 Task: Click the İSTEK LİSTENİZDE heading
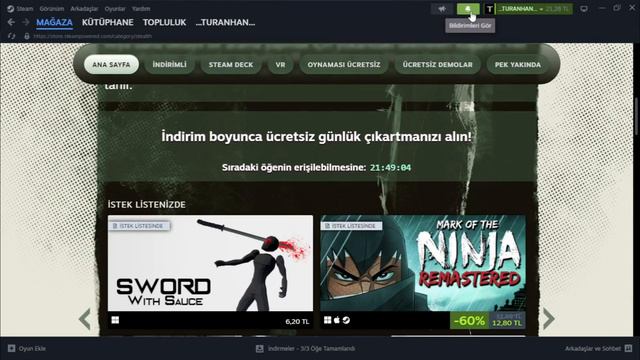point(147,204)
